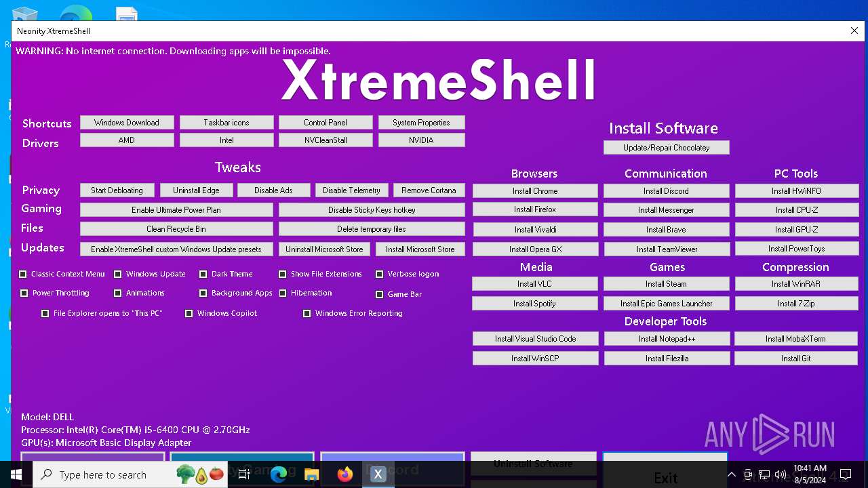Click Install CPU-Z
Image resolution: width=868 pixels, height=488 pixels.
click(796, 210)
